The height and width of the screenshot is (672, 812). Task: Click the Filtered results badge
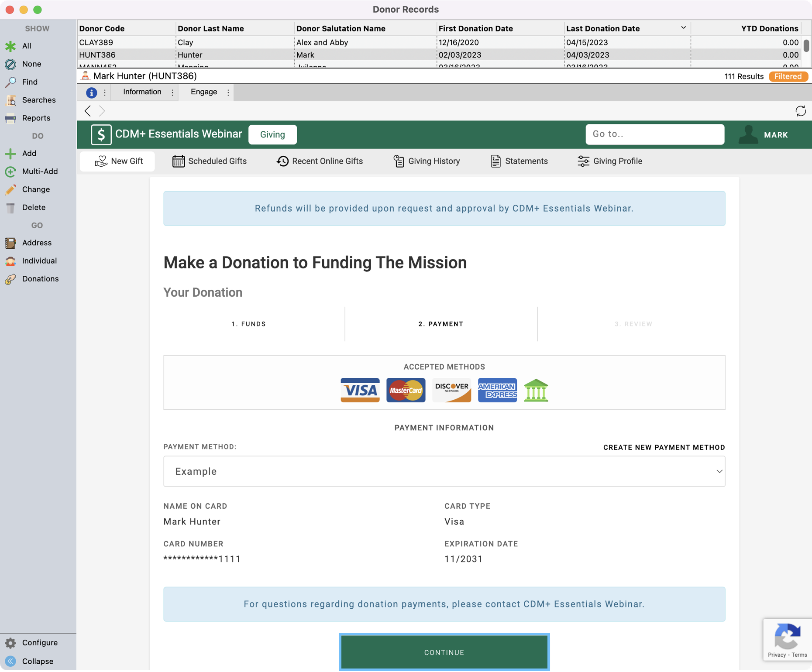788,76
